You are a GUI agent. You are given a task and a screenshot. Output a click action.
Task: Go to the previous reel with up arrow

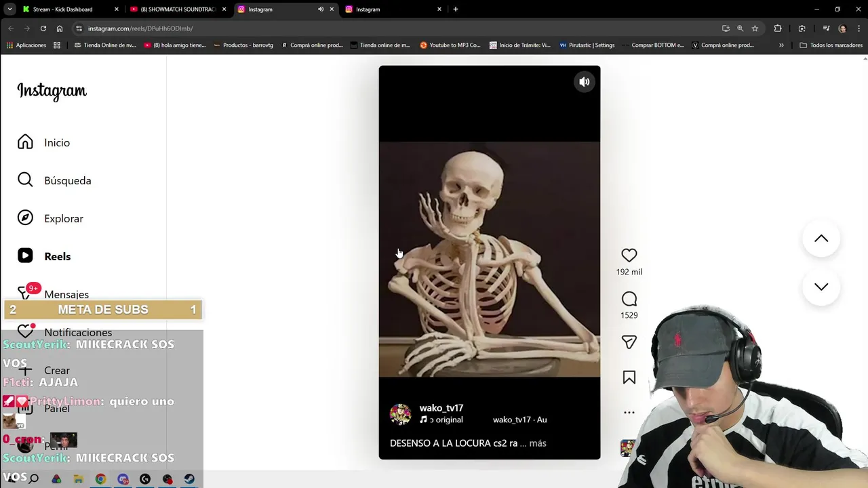[821, 239]
